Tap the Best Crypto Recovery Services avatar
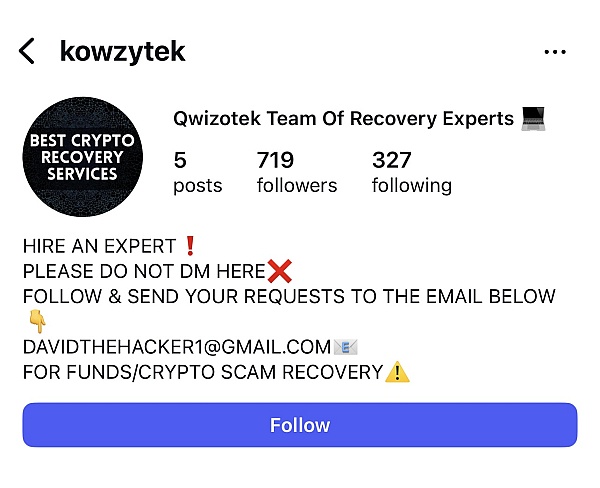600x488 pixels. [83, 157]
